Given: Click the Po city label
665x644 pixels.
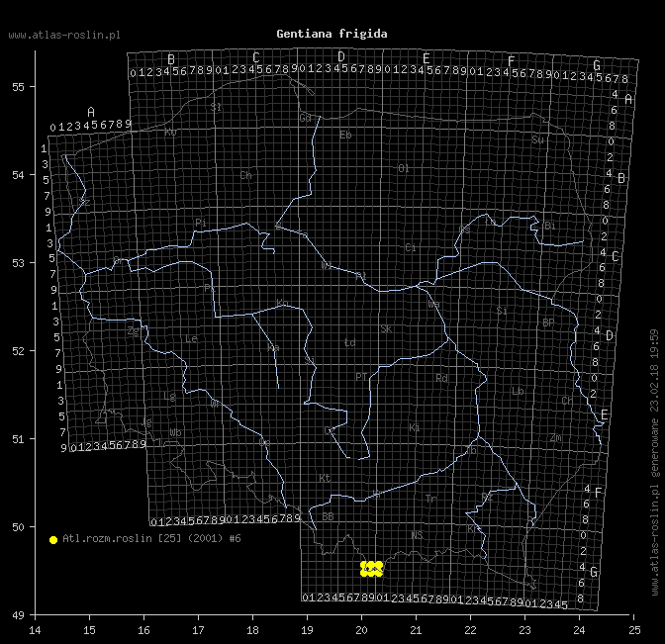Looking at the screenshot, I should 209,288.
